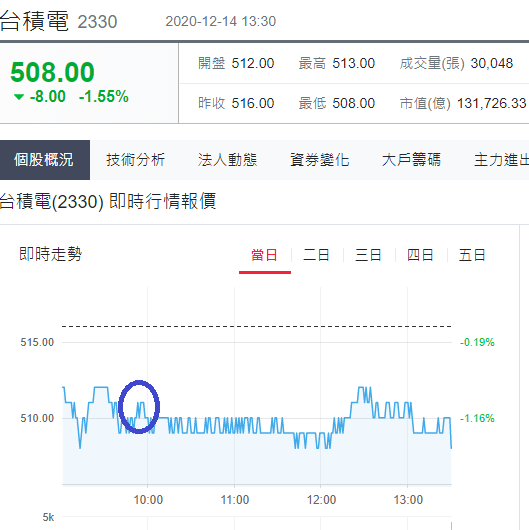Click the 510.00 y-axis label
The width and height of the screenshot is (529, 530).
[x=37, y=418]
